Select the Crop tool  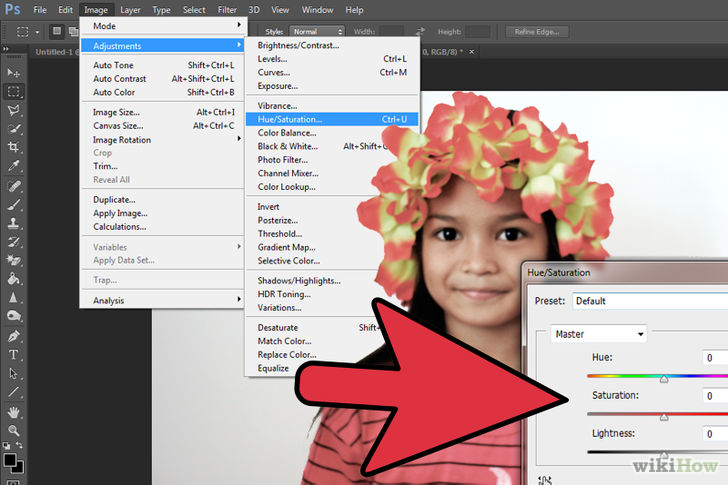(13, 147)
